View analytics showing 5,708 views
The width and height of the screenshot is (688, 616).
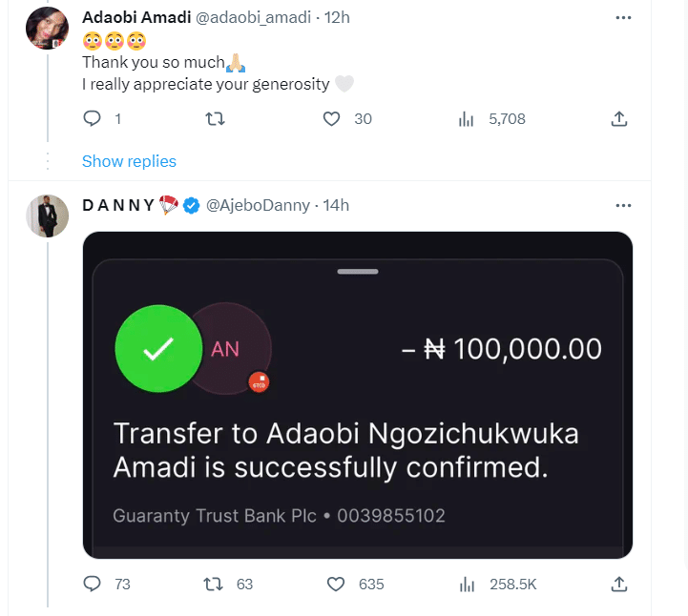(x=467, y=119)
